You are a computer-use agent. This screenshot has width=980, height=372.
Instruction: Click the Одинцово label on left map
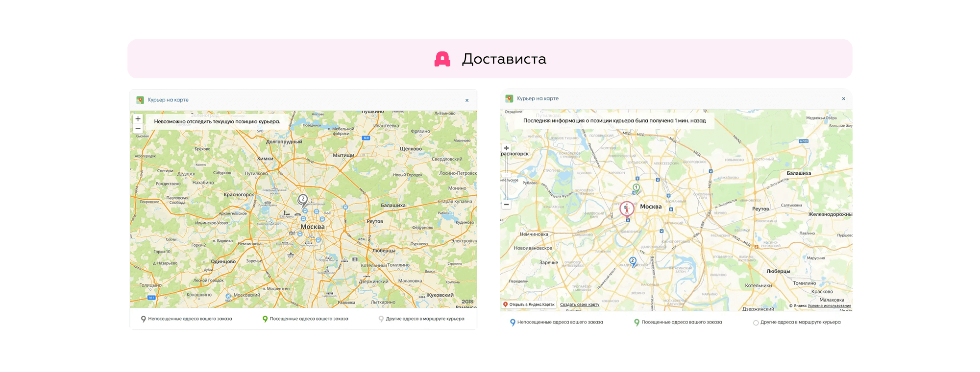coord(223,262)
